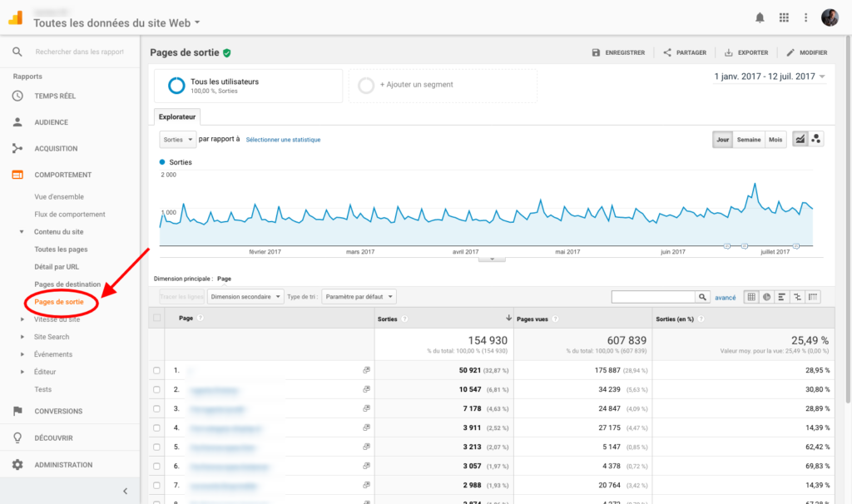Tick the checkbox for row 3
The height and width of the screenshot is (504, 852).
[x=156, y=408]
